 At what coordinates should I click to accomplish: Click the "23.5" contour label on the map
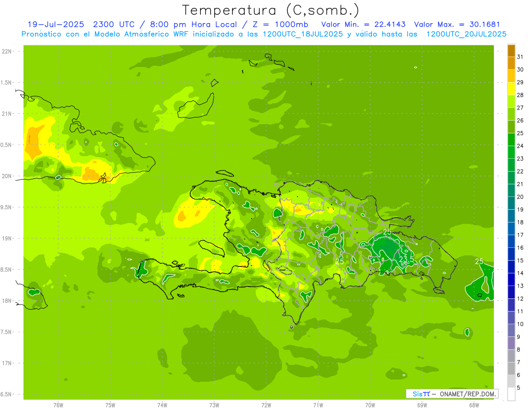(x=406, y=259)
